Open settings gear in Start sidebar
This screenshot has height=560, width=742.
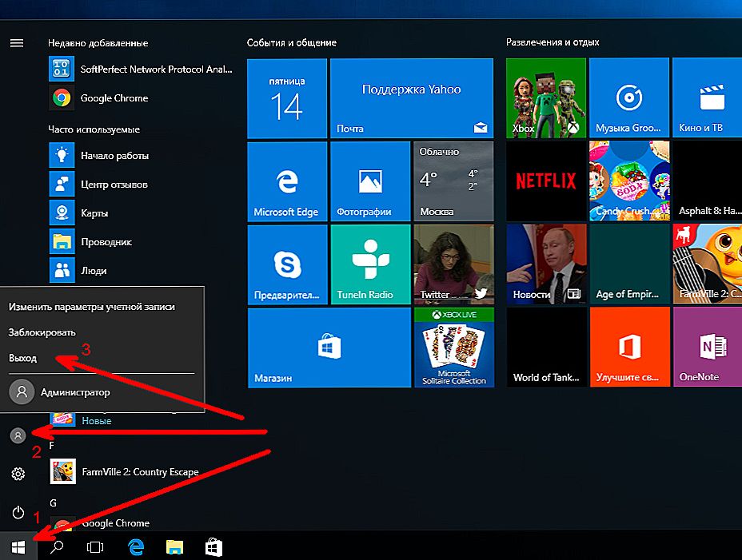(18, 474)
